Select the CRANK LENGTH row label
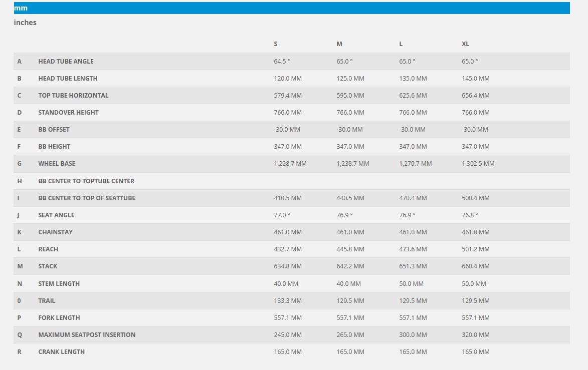 coord(61,352)
